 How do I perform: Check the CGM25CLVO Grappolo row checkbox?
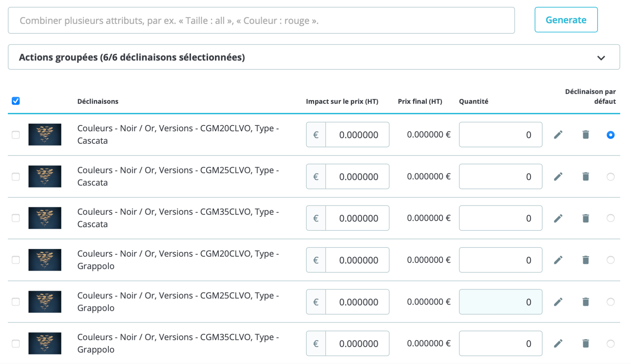pyautogui.click(x=16, y=302)
